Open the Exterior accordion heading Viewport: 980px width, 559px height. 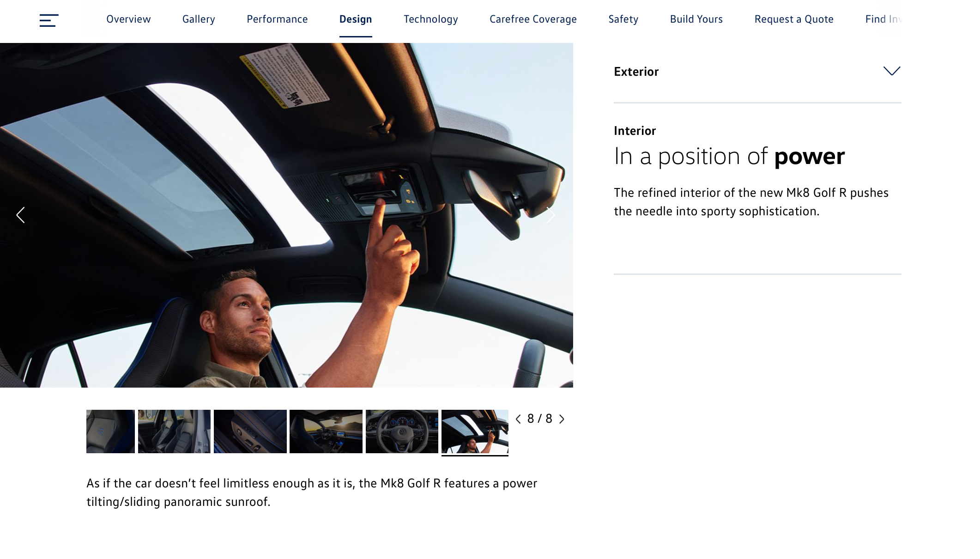click(x=636, y=72)
